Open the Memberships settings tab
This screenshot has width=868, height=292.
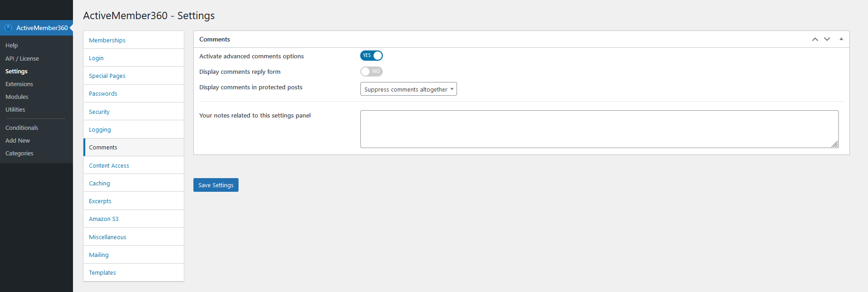134,40
